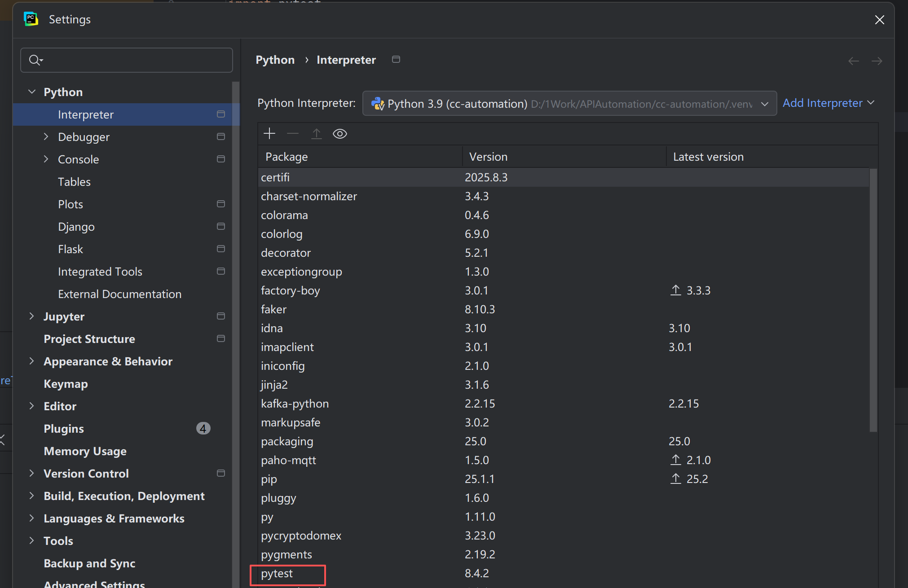Click upgrade arrow beside factory-boy 3.3.3
Screen dimensions: 908x588
676,290
